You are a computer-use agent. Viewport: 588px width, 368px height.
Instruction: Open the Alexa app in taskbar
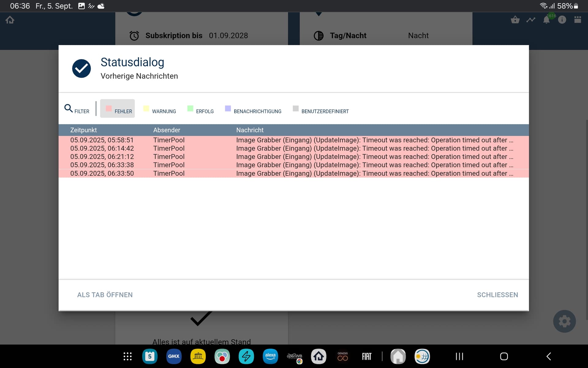coord(270,356)
